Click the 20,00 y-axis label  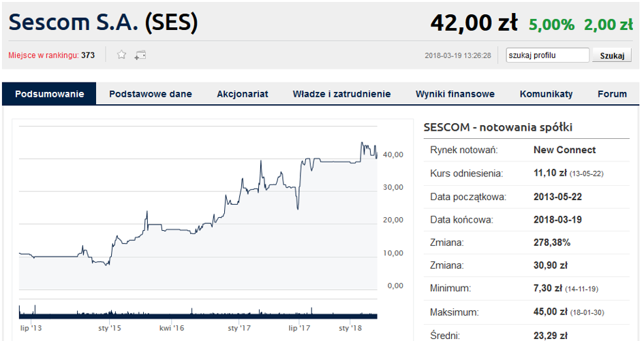pos(393,220)
